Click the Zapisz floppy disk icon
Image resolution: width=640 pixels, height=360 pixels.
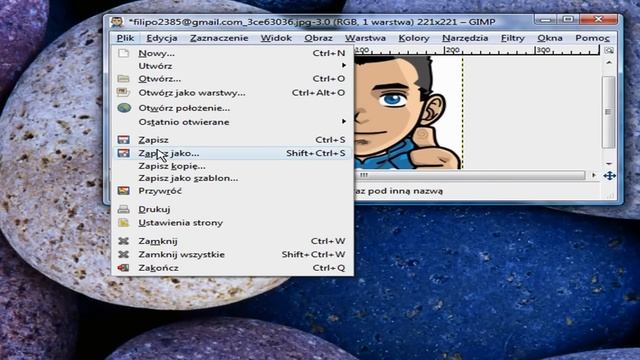123,140
